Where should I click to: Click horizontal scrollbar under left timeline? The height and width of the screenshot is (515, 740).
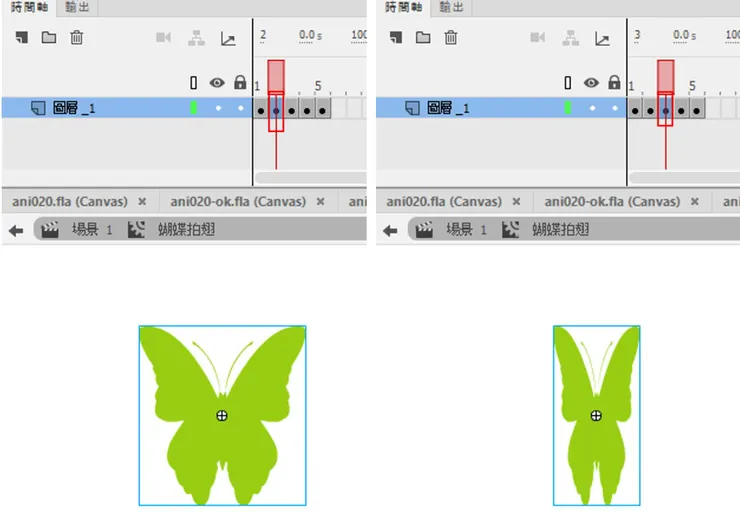tap(311, 178)
